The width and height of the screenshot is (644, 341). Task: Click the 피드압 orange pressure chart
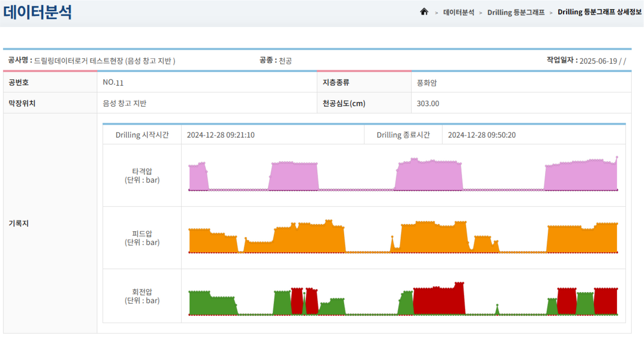click(403, 238)
